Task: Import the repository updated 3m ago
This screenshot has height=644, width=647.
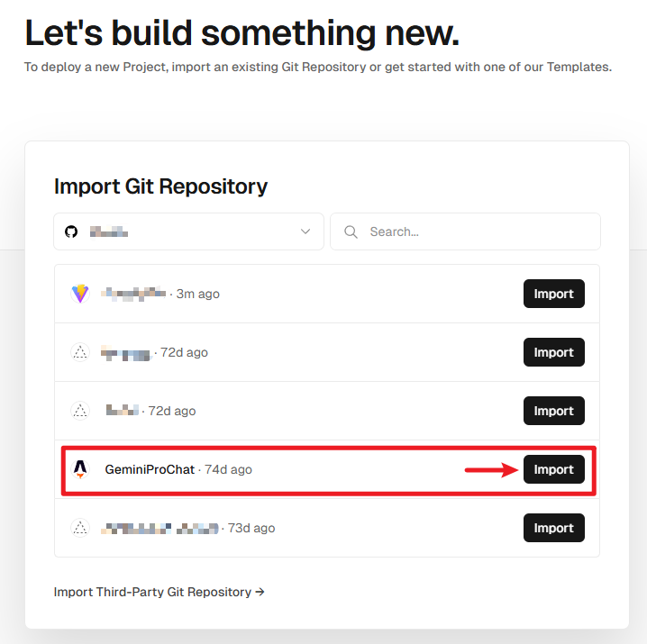Action: click(x=553, y=294)
